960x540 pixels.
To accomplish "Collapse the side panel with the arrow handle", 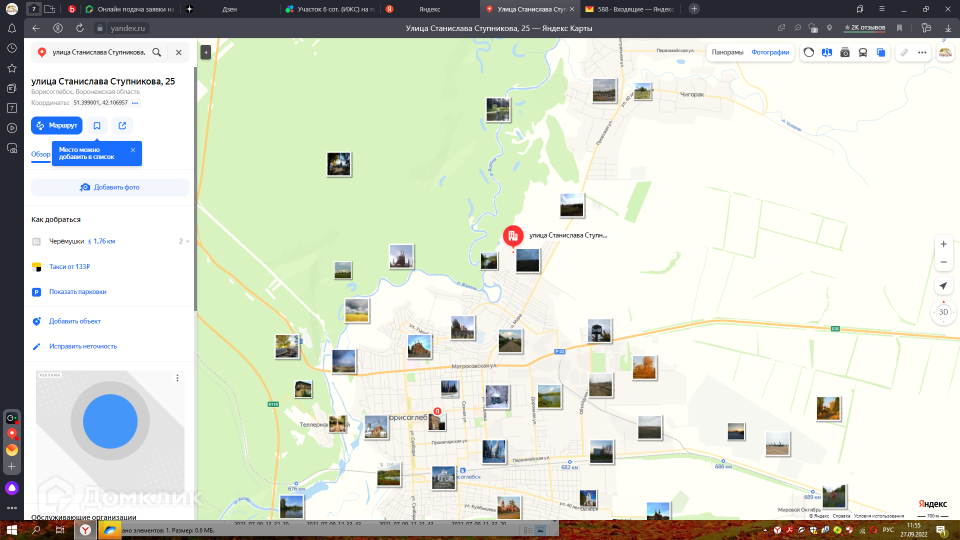I will (204, 52).
